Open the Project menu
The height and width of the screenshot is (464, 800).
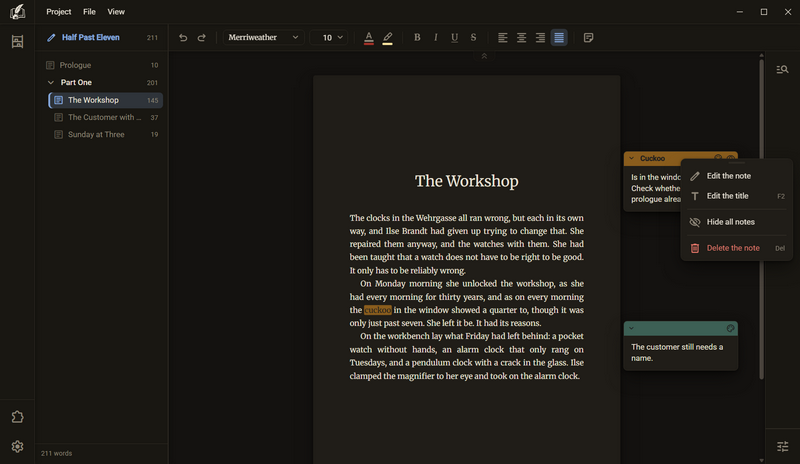point(59,11)
